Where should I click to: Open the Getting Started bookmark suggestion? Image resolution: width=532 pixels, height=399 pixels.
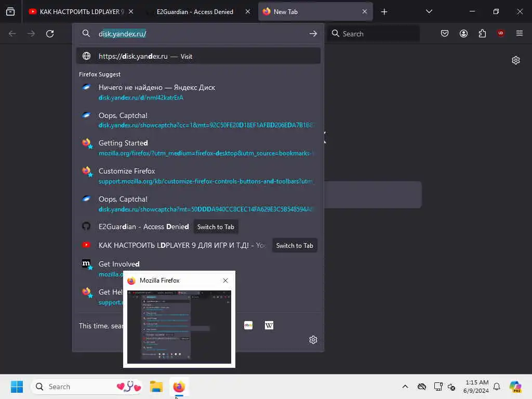pyautogui.click(x=198, y=148)
